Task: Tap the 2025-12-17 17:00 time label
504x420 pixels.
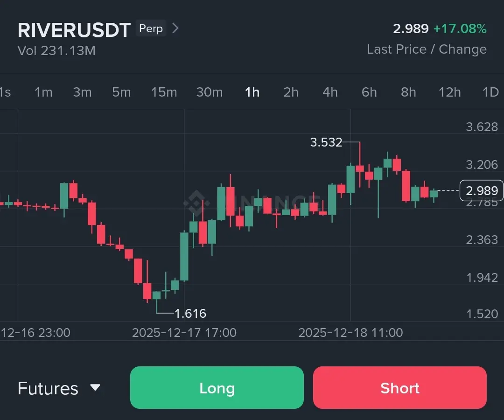Action: tap(184, 333)
